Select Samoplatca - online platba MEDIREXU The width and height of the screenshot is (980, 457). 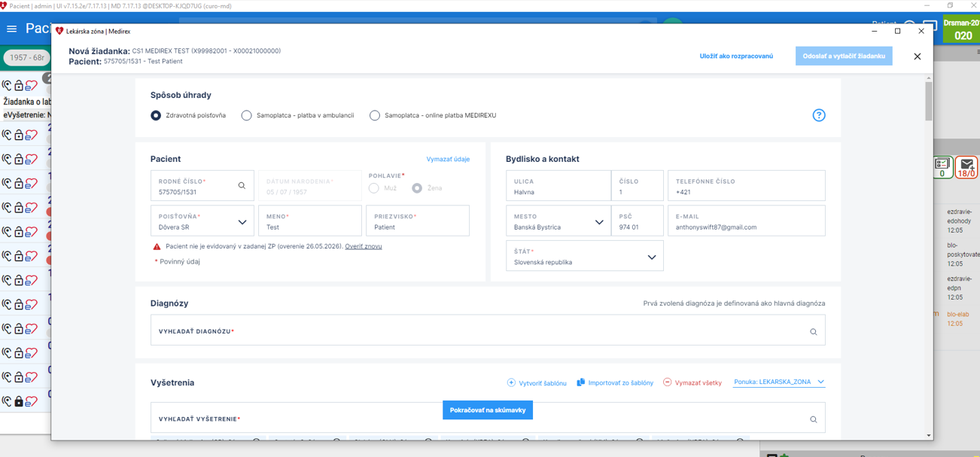pyautogui.click(x=374, y=115)
